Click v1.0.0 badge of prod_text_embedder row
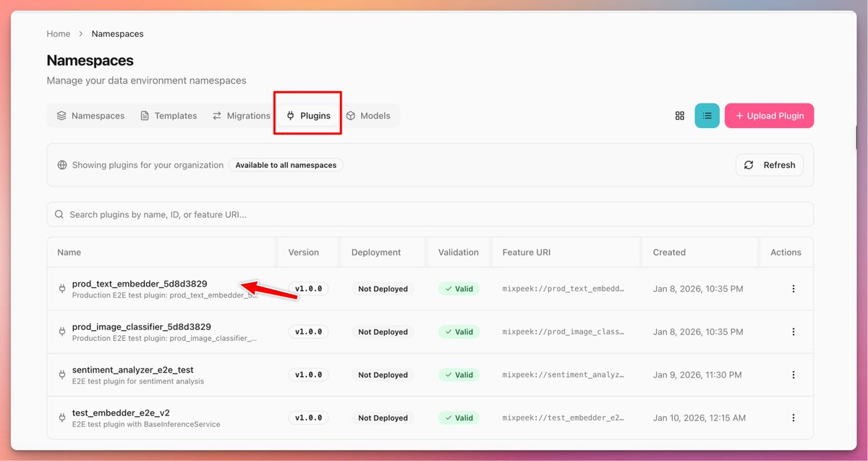The height and width of the screenshot is (461, 868). pos(308,289)
